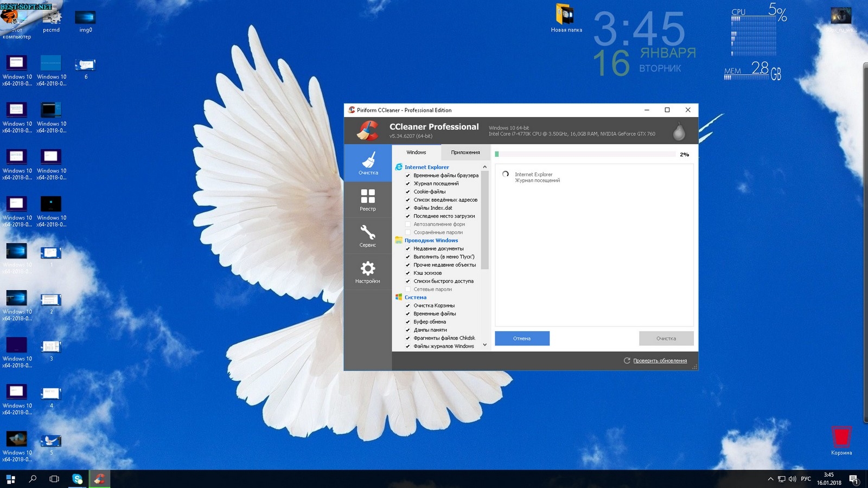Image resolution: width=868 pixels, height=488 pixels.
Task: Open CCleaner from the Windows taskbar
Action: tap(99, 479)
